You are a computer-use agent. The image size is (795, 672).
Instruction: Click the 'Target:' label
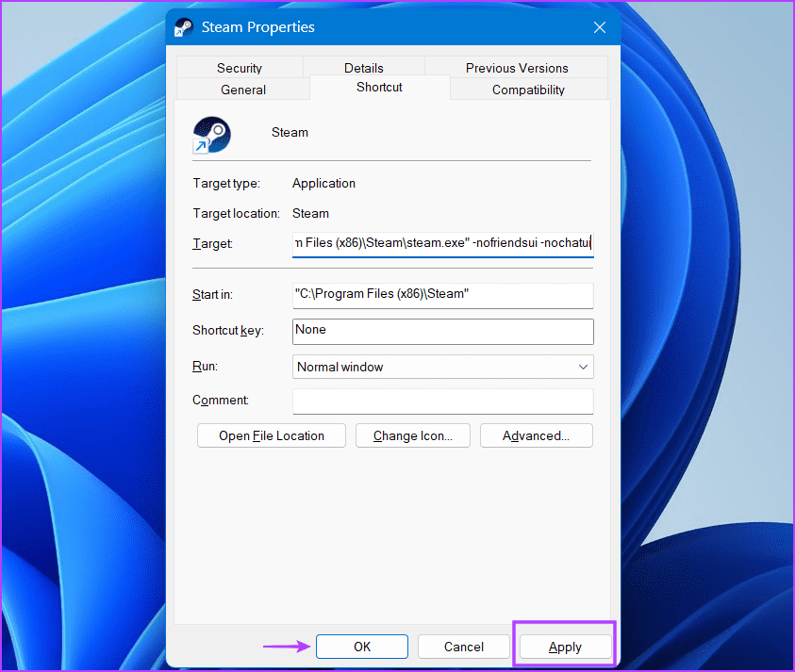click(212, 244)
